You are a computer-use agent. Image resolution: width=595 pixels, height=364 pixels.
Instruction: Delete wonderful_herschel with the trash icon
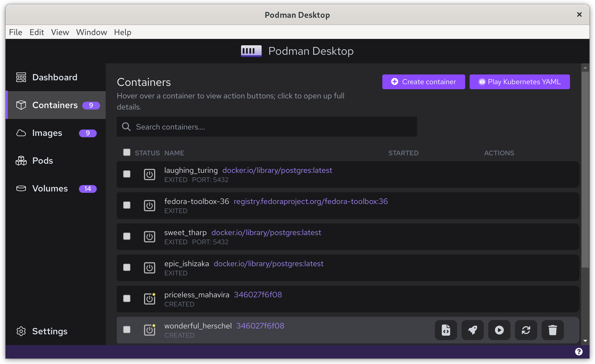[552, 330]
